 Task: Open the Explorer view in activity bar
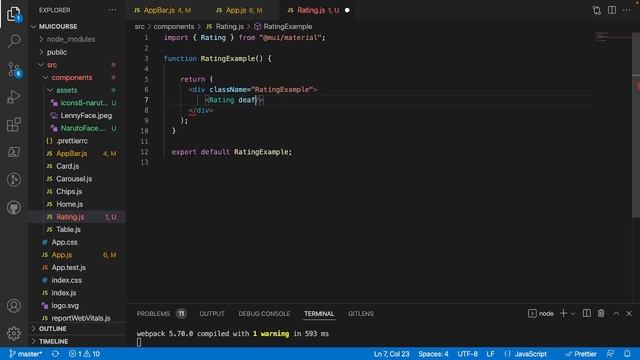click(x=14, y=14)
